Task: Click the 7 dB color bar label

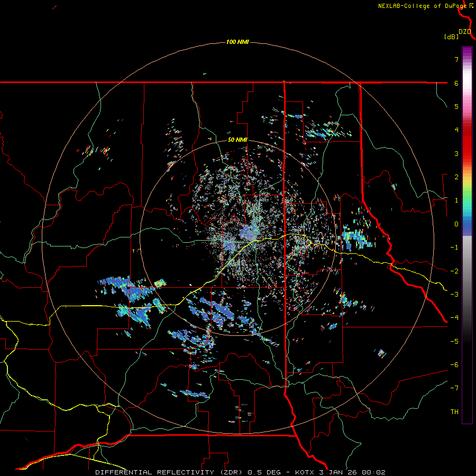Action: pos(456,59)
